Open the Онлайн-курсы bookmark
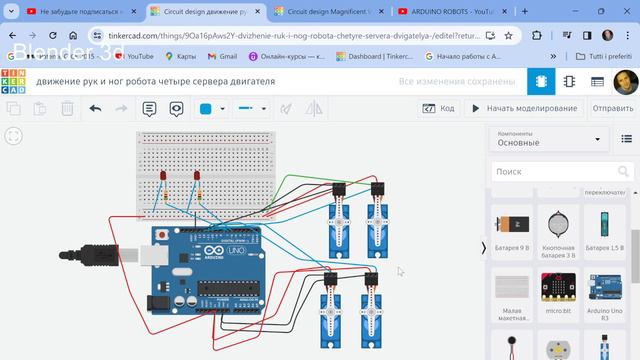Viewport: 640px width, 360px height. [287, 56]
